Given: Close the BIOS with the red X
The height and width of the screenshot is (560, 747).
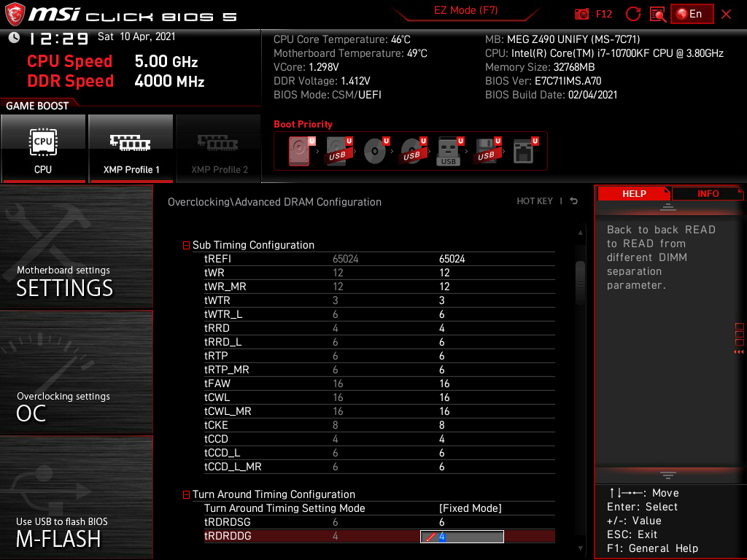Looking at the screenshot, I should point(726,15).
